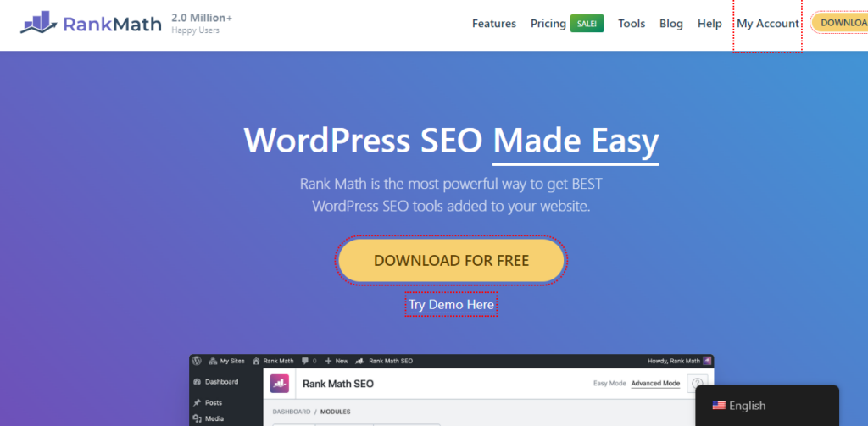Open Posts in demo sidebar
This screenshot has width=868, height=426.
coord(208,403)
